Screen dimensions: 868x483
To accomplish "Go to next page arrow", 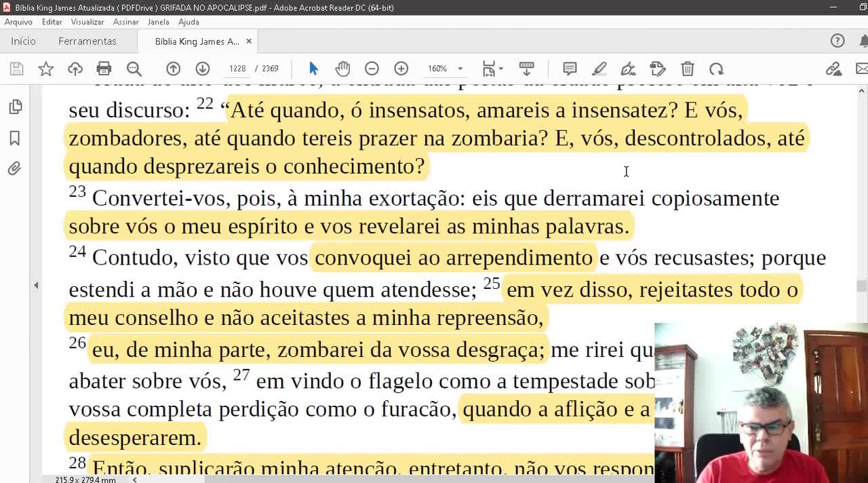I will tap(202, 69).
